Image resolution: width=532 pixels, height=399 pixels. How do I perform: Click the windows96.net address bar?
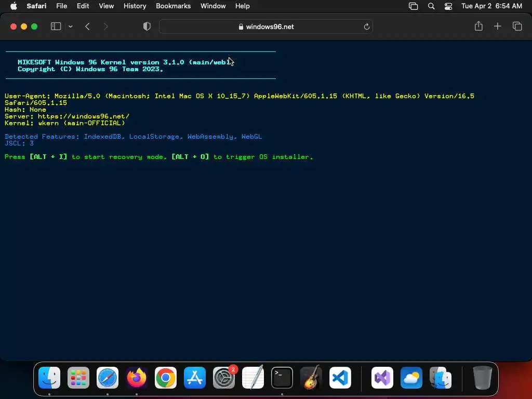click(265, 26)
